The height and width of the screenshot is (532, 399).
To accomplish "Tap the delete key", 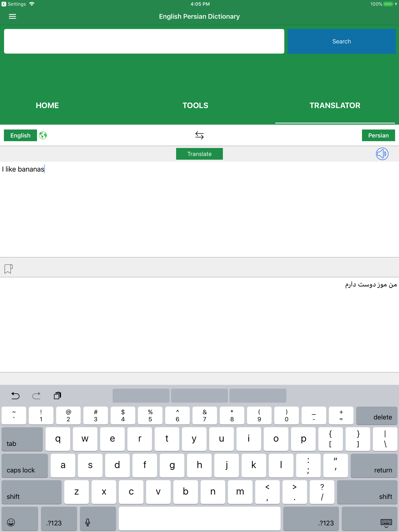I will [377, 416].
